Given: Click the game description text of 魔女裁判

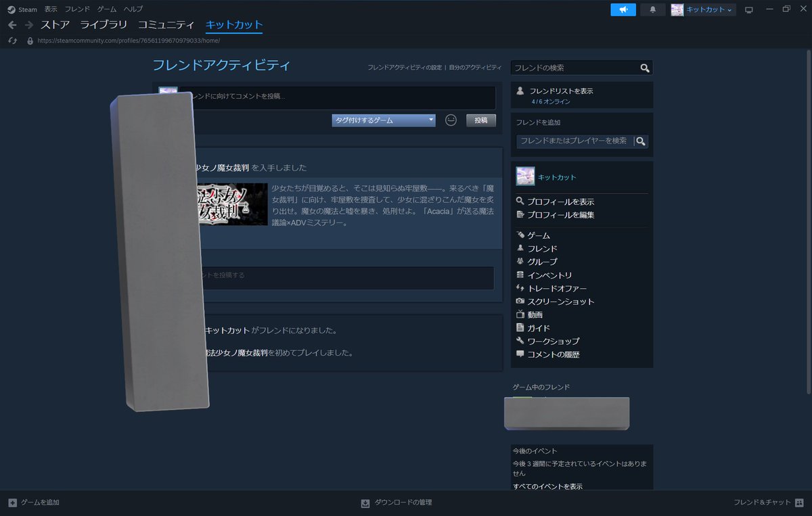Looking at the screenshot, I should [x=382, y=205].
